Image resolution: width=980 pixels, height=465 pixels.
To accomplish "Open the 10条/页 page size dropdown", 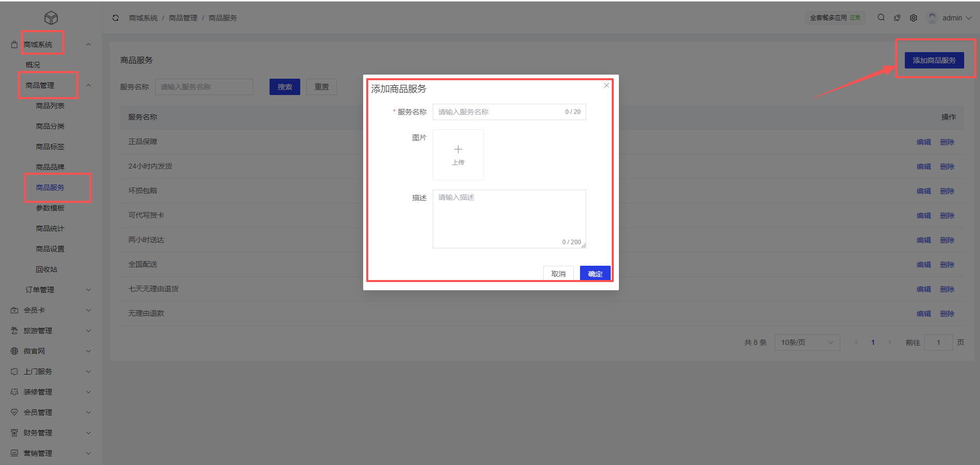I will [807, 342].
